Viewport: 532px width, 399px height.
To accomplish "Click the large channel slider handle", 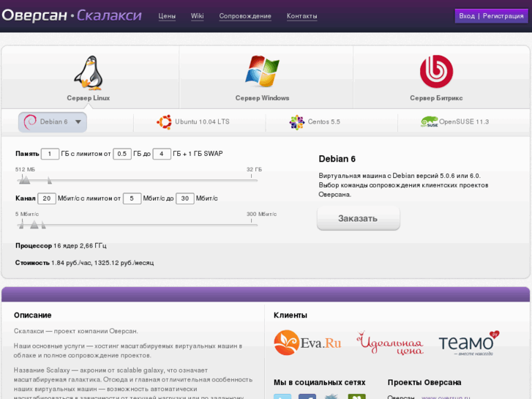I will [x=34, y=225].
